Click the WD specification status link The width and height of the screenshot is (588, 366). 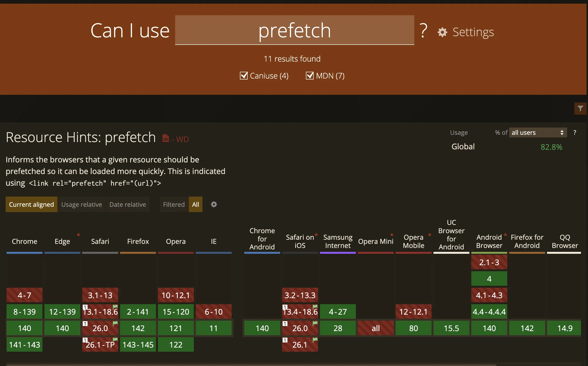tap(182, 139)
